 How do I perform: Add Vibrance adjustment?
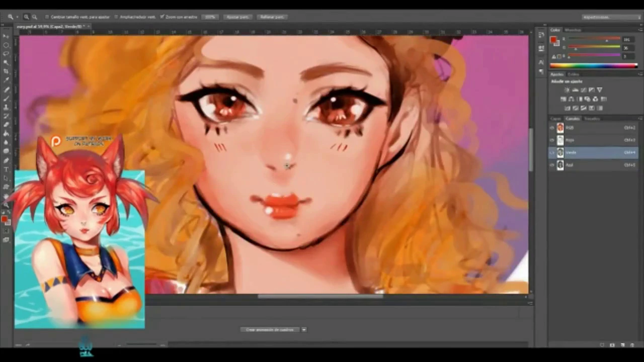(x=599, y=90)
